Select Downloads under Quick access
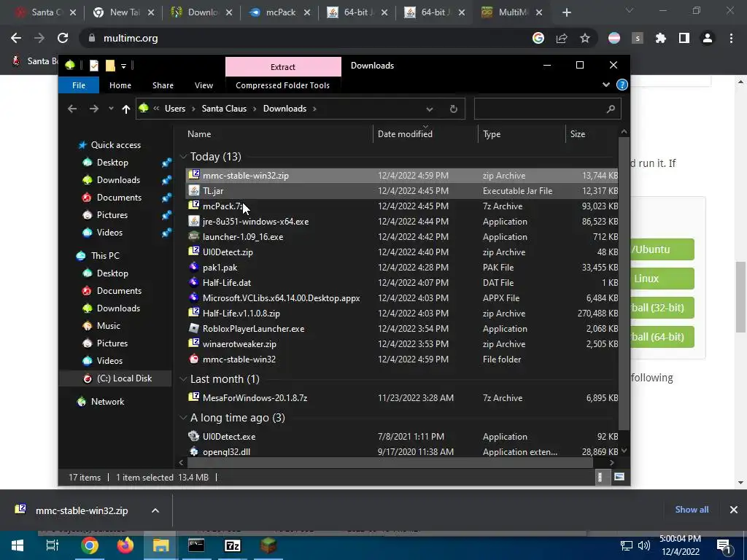747x560 pixels. pos(118,180)
